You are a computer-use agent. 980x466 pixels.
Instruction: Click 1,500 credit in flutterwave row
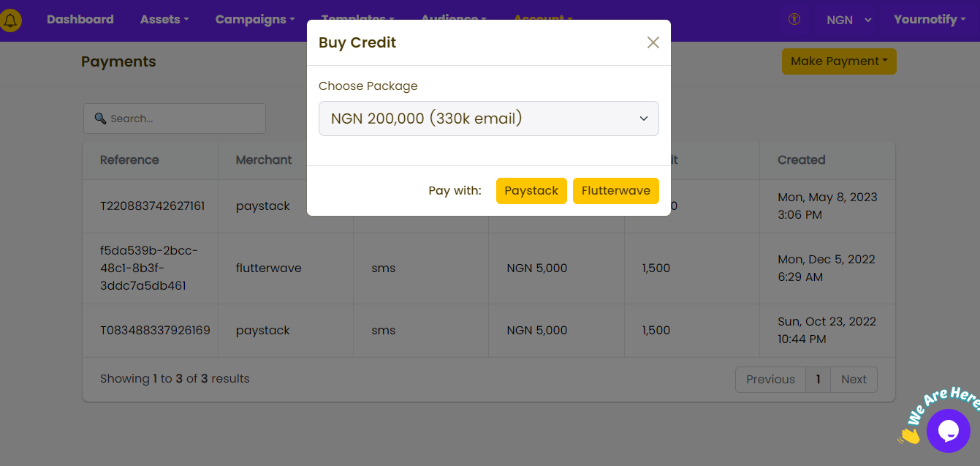coord(656,268)
